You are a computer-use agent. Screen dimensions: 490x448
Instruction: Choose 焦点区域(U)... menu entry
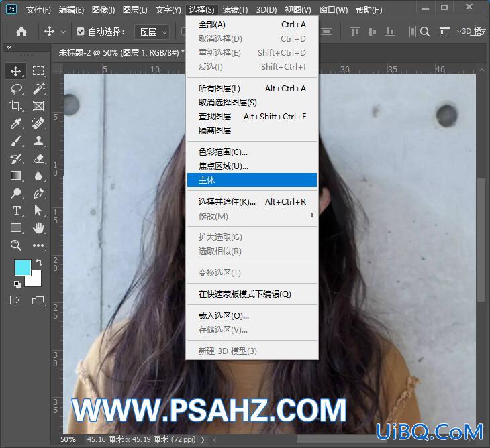(252, 166)
